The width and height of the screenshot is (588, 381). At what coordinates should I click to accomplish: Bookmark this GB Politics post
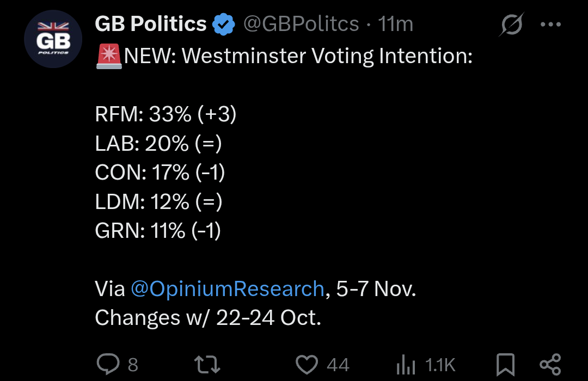pyautogui.click(x=506, y=364)
